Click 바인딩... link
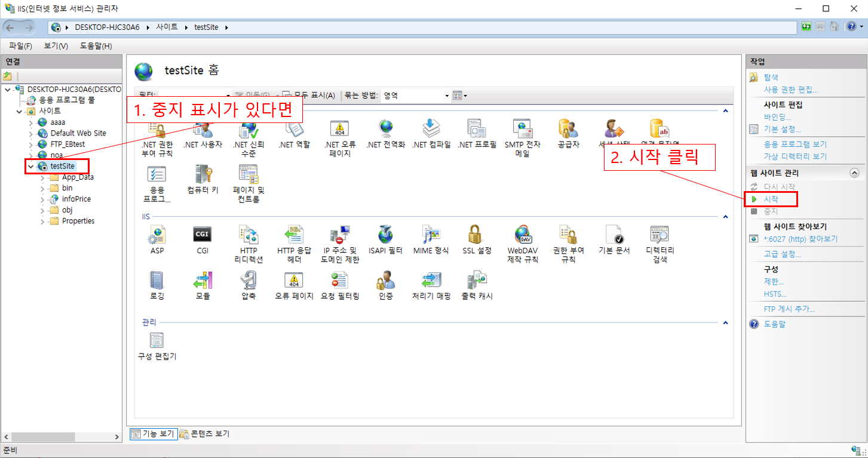The width and height of the screenshot is (868, 458). pyautogui.click(x=777, y=117)
